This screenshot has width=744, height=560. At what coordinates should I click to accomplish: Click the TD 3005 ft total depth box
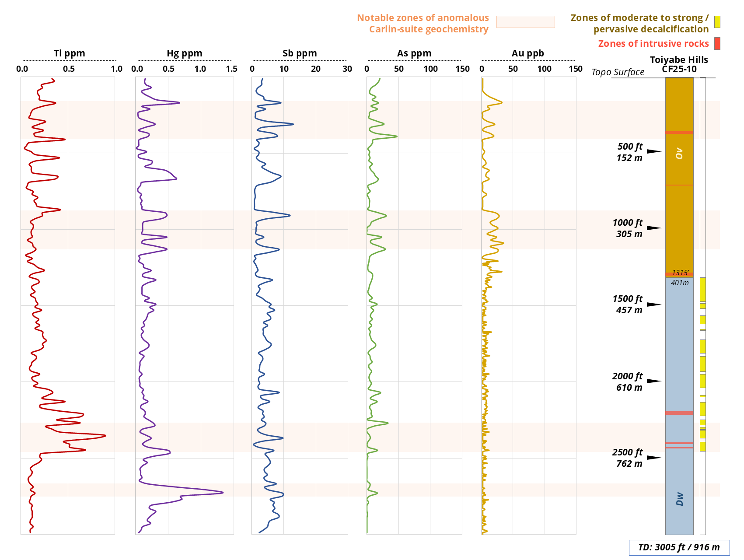click(679, 547)
